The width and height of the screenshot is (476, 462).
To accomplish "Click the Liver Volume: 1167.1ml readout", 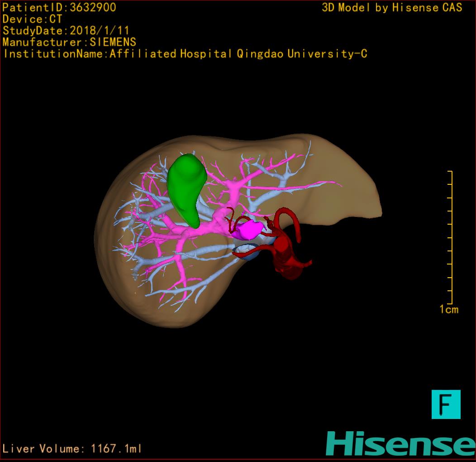I will [72, 449].
